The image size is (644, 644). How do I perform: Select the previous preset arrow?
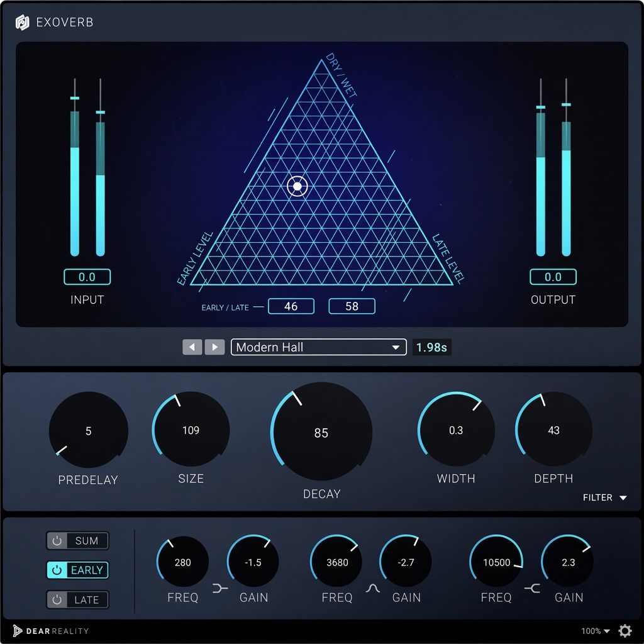pos(192,347)
